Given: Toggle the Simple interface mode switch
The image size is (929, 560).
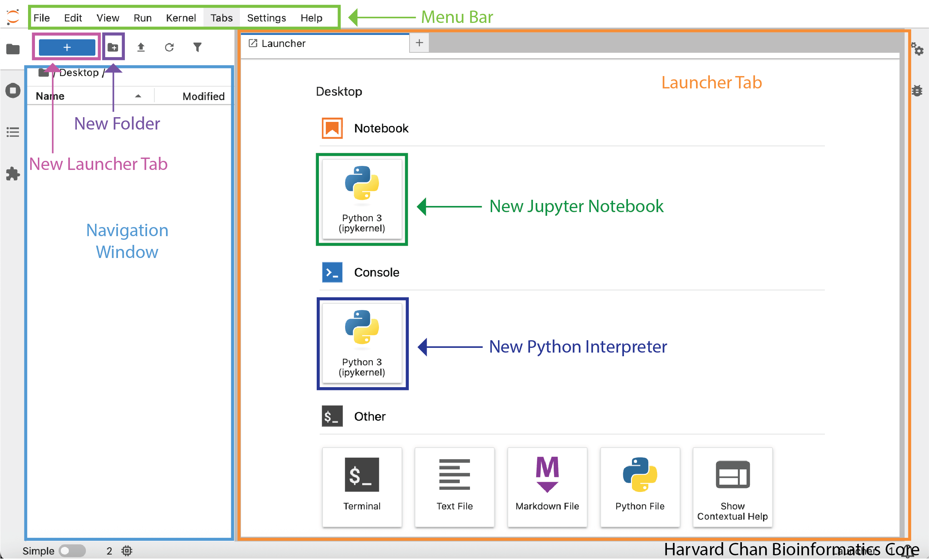Looking at the screenshot, I should click(x=72, y=551).
